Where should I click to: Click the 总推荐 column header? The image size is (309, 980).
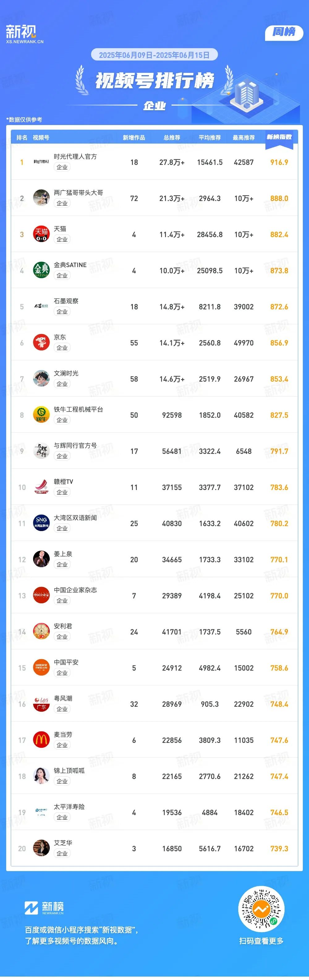coord(172,138)
